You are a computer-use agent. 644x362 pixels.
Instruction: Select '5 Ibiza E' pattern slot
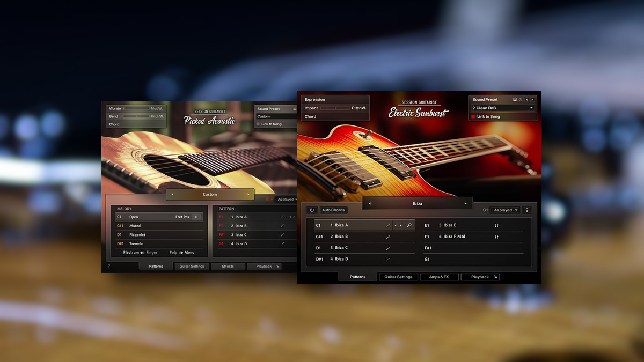[x=473, y=225]
